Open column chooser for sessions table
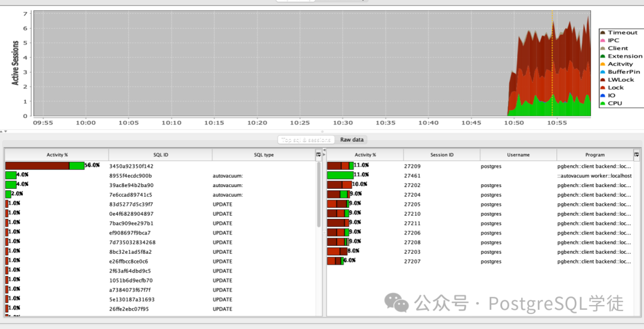The height and width of the screenshot is (329, 644). tap(637, 155)
